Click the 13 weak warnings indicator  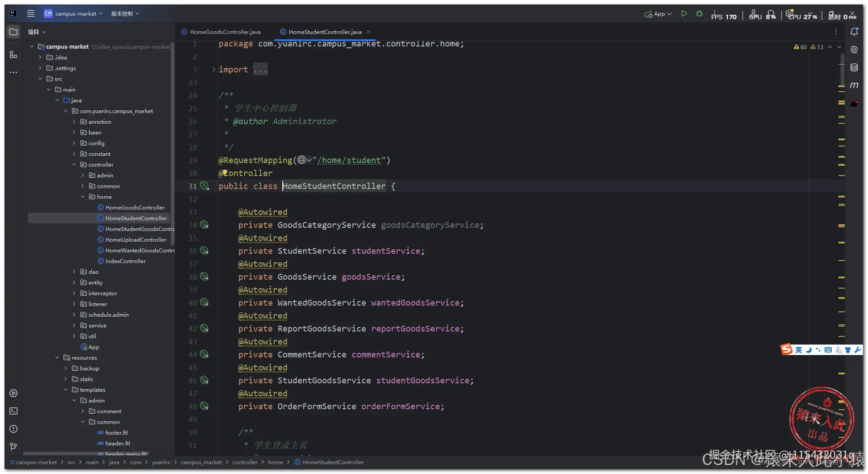click(x=817, y=47)
